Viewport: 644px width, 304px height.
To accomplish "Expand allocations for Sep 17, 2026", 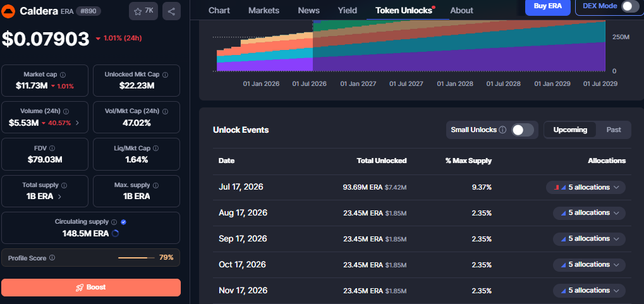I will point(589,239).
